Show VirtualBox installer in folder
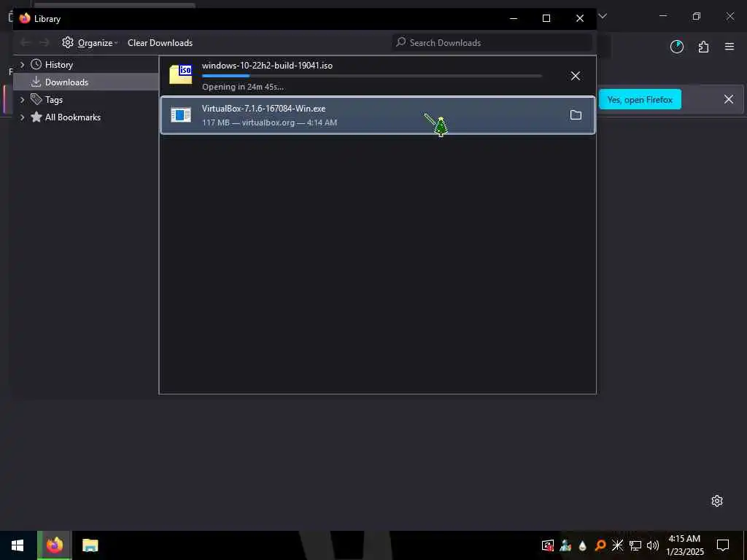The width and height of the screenshot is (747, 560). (576, 114)
